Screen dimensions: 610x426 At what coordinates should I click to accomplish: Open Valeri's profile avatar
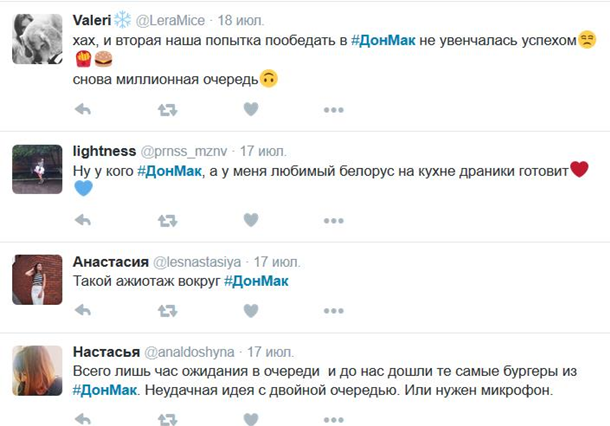pos(37,38)
